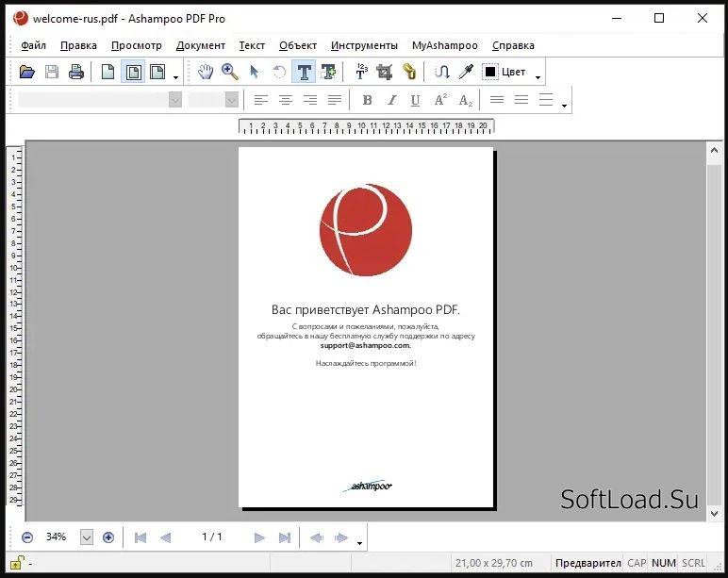Click the black Цвет color swatch
Image resolution: width=728 pixels, height=578 pixels.
(x=489, y=72)
